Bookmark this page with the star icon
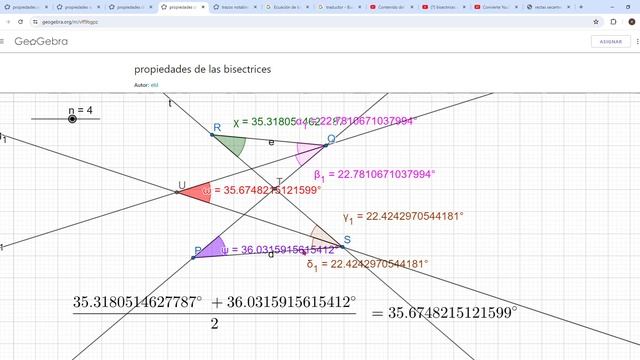This screenshot has width=640, height=360. coord(596,22)
